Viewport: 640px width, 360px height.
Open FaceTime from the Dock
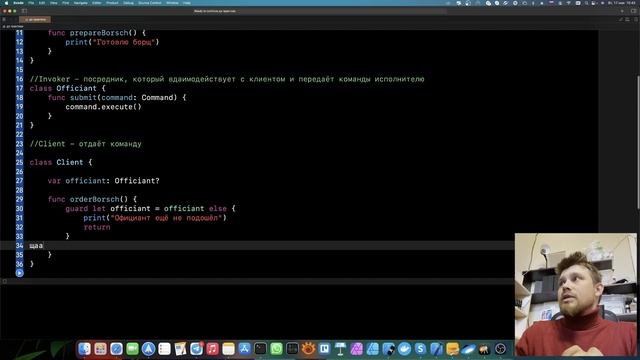[x=132, y=349]
